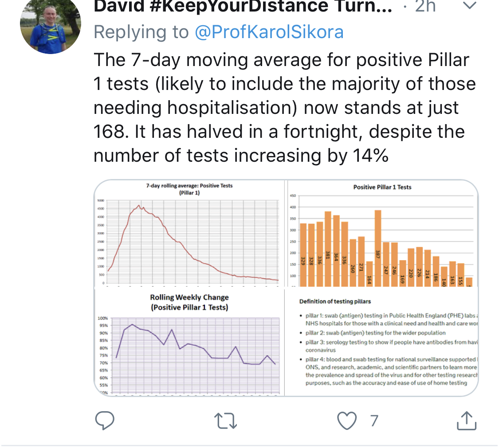Open the 7-day rolling average chart image

pyautogui.click(x=189, y=234)
